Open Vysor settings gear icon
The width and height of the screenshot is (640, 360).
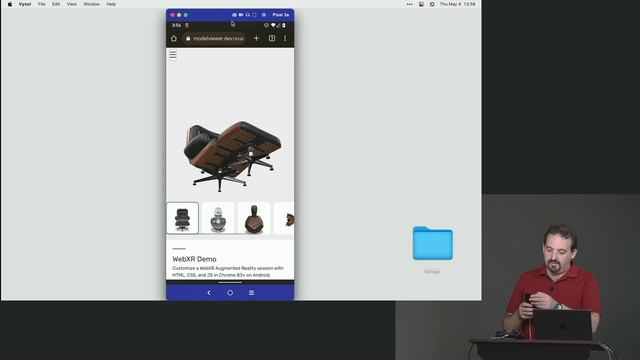click(x=264, y=15)
